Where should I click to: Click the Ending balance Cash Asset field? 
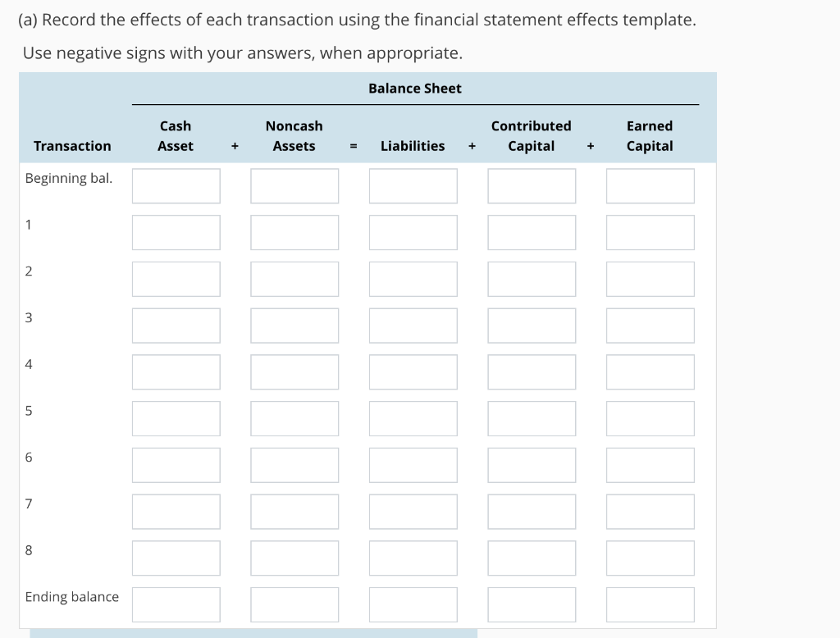click(176, 604)
